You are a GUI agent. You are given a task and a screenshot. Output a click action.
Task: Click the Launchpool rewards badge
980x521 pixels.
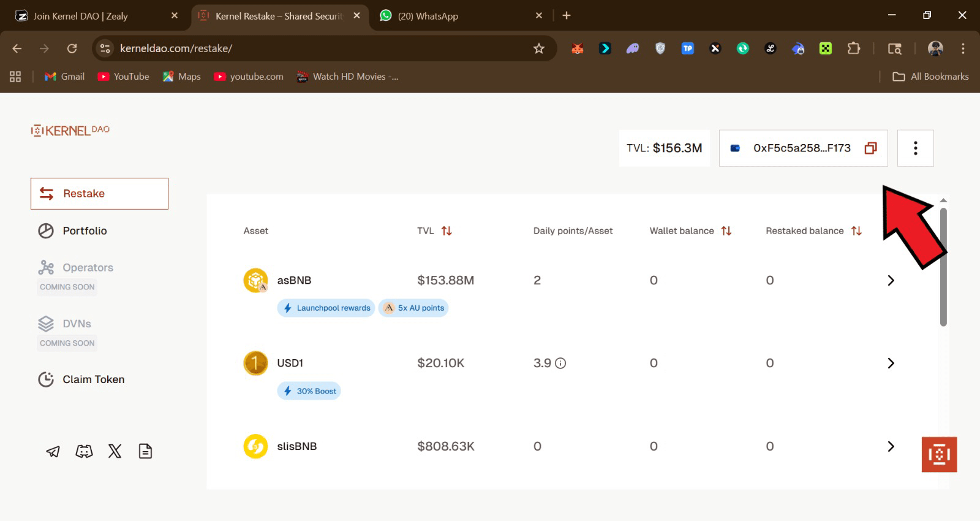326,308
